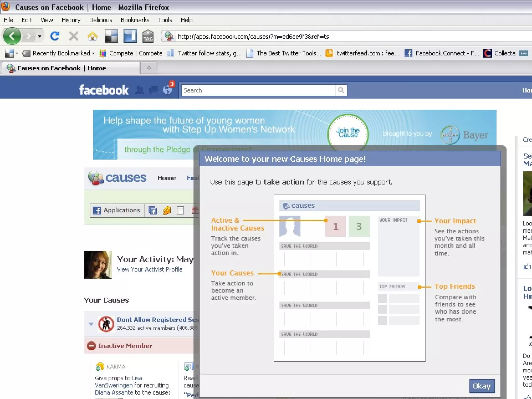The height and width of the screenshot is (399, 532).
Task: Open View Your Activist Profile link
Action: coord(150,269)
